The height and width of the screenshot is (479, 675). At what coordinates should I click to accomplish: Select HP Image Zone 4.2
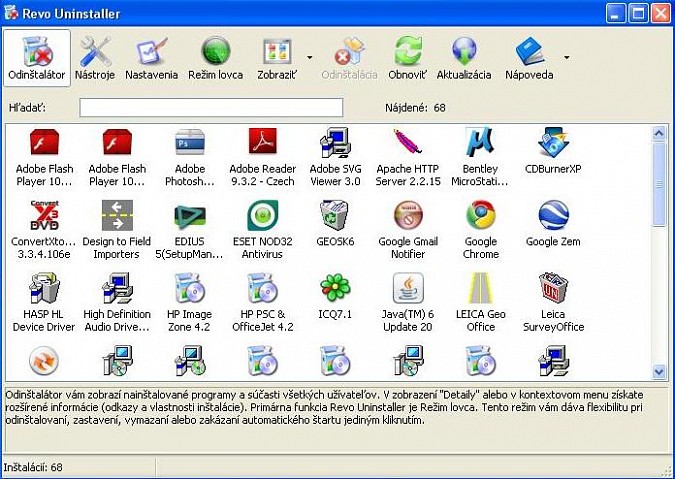click(x=189, y=303)
